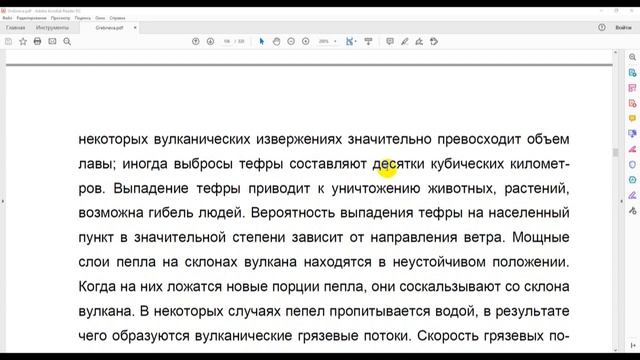Viewport: 640px width, 360px height.
Task: Click the word "неустойчивом" in the text
Action: [x=439, y=262]
